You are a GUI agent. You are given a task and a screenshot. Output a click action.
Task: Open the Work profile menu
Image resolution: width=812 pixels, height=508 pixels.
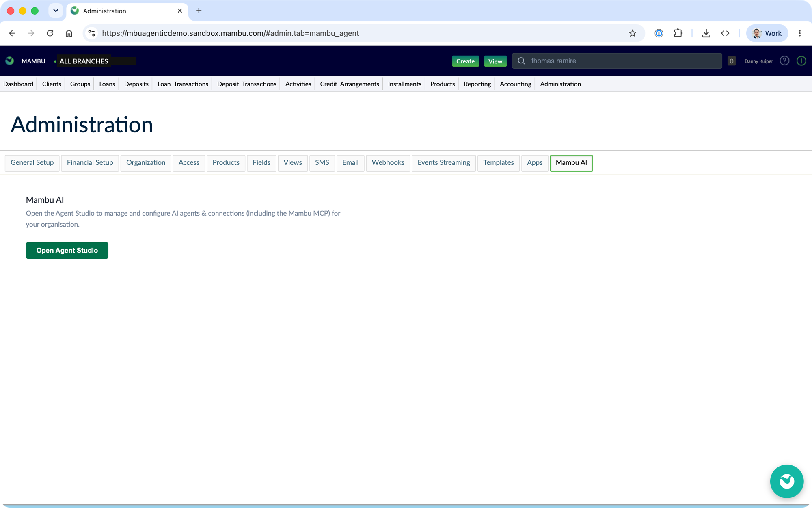(x=767, y=33)
